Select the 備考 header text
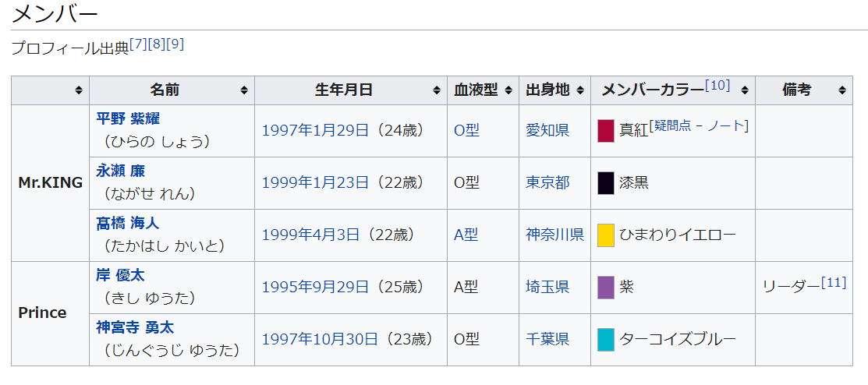This screenshot has width=868, height=385. [x=796, y=90]
